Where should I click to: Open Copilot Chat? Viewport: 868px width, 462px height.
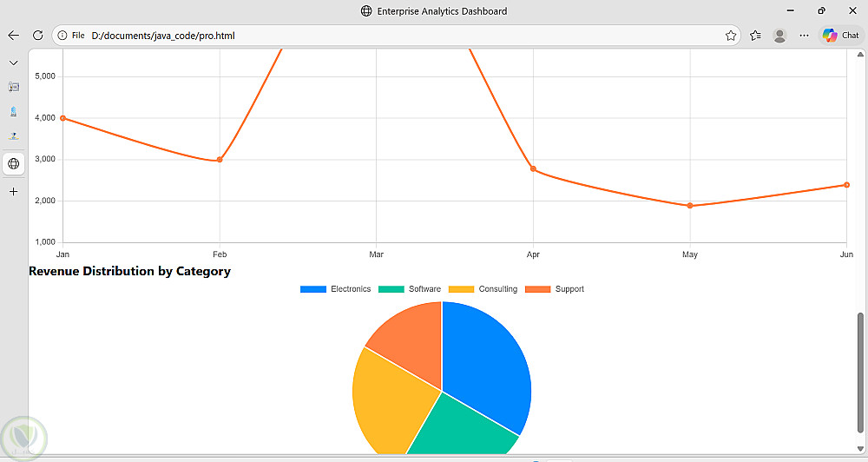pos(841,36)
